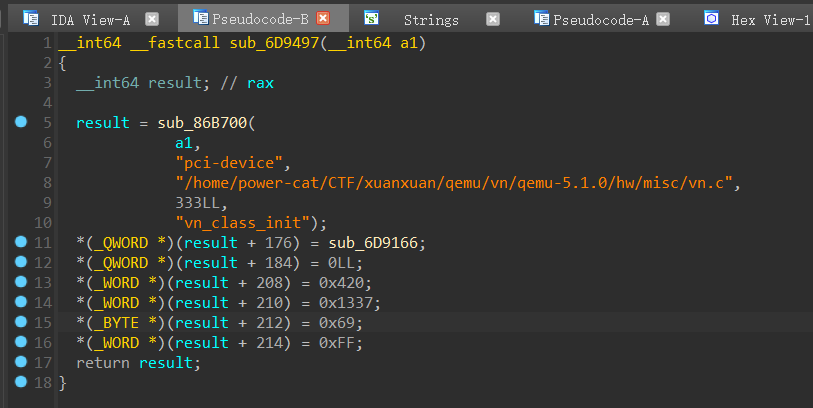Close the Pseudocode-B tab
The image size is (813, 408).
click(323, 18)
